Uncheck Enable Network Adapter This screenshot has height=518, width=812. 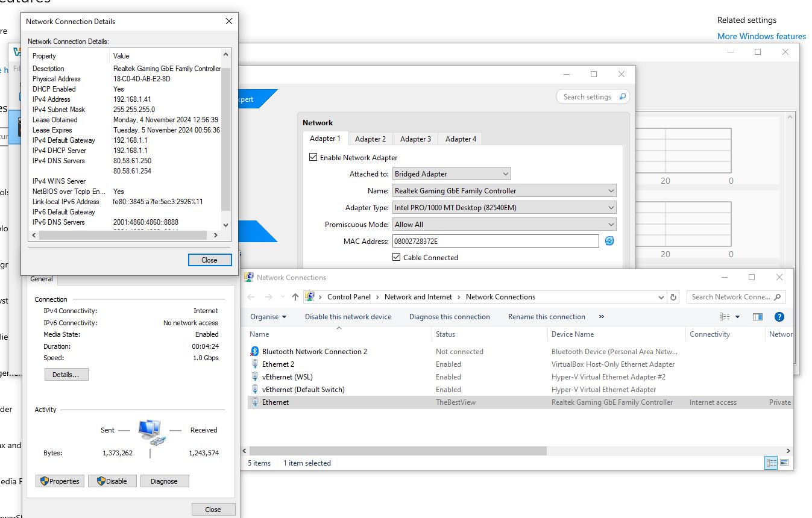[313, 157]
